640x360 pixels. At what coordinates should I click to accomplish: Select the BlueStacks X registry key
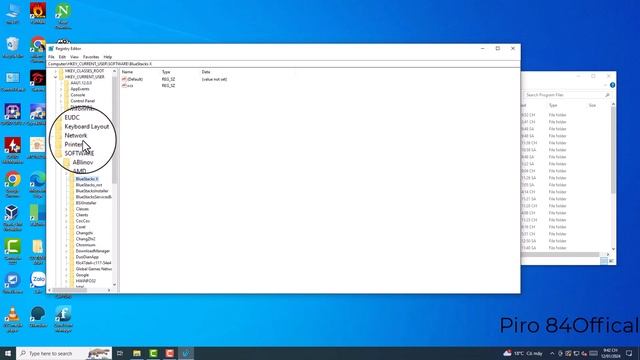(87, 179)
